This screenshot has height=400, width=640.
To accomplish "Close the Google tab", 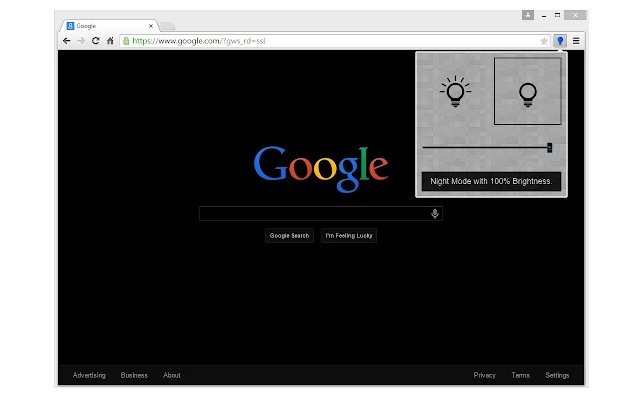I will [151, 26].
